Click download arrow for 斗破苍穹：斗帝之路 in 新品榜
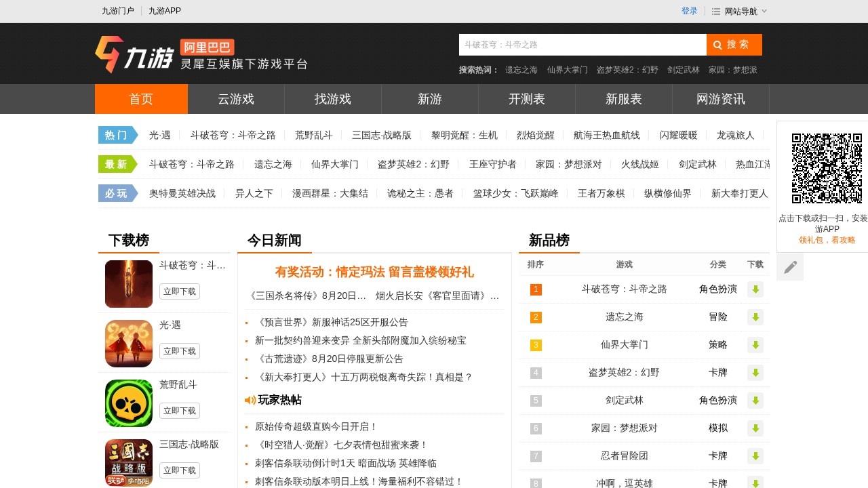Viewport: 868px width, 488px height. click(x=755, y=289)
